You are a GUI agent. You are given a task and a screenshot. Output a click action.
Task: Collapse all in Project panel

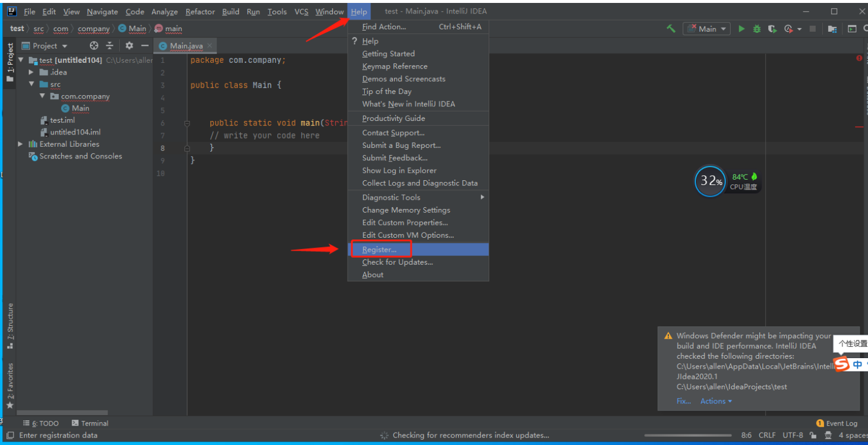click(x=109, y=46)
